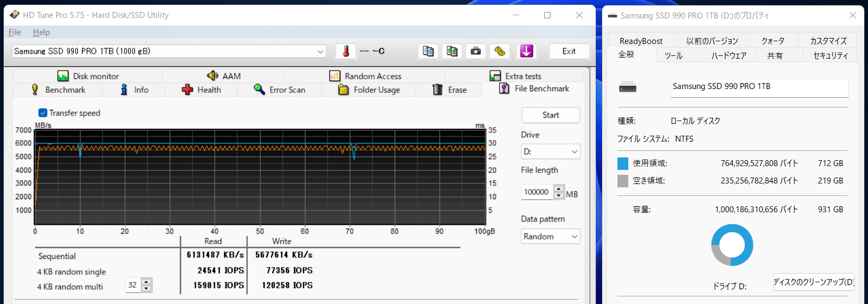The height and width of the screenshot is (304, 868).
Task: Click the thermometer temperature icon
Action: click(346, 51)
